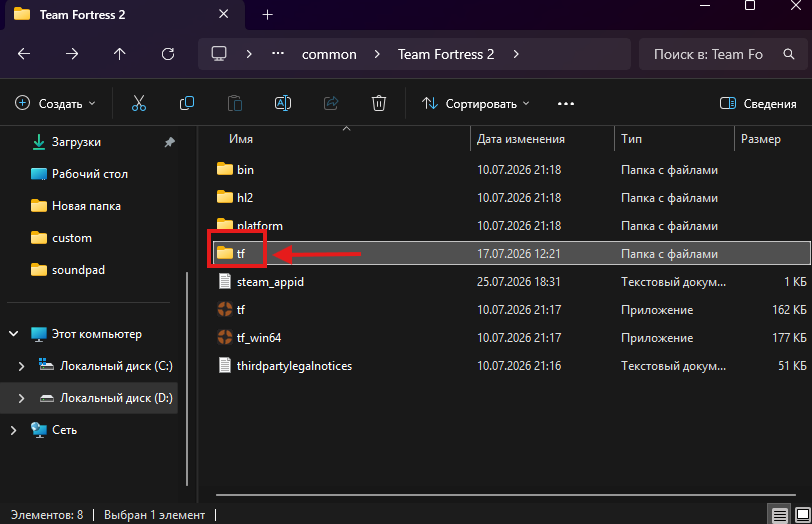This screenshot has width=812, height=524.
Task: Collapse the Этот компьютер tree node
Action: point(14,334)
